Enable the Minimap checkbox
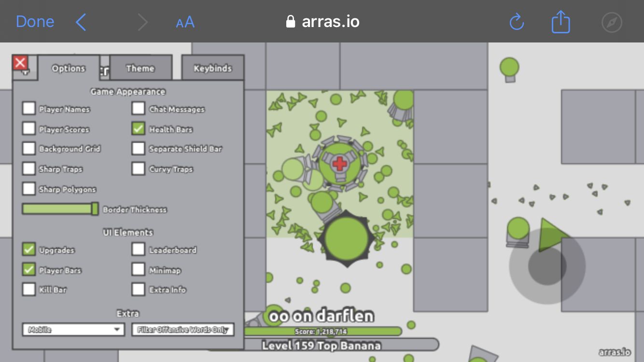The height and width of the screenshot is (362, 644). click(139, 269)
